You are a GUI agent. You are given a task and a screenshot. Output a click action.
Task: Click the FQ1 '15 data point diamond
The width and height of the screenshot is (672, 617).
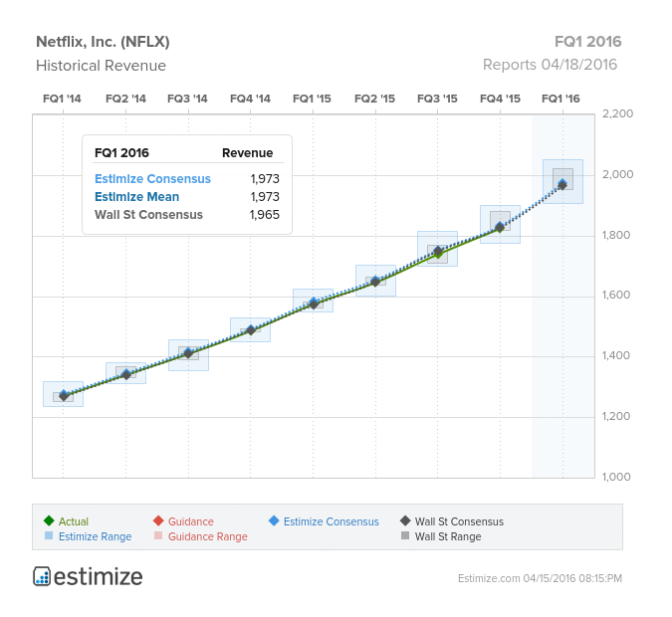[x=314, y=304]
